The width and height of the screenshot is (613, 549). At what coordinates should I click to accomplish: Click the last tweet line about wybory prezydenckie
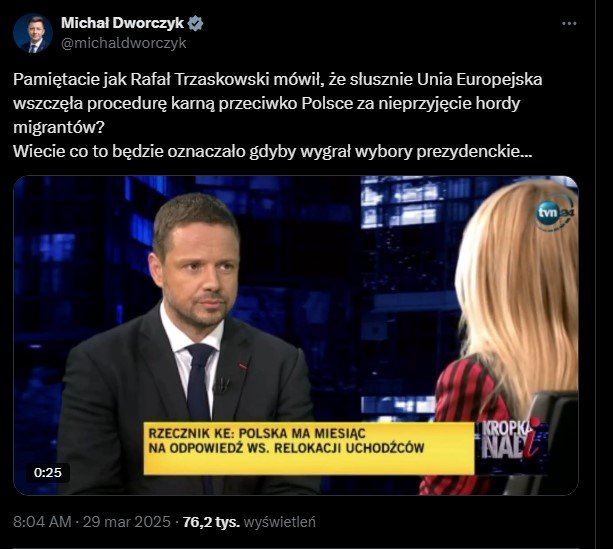tap(272, 151)
